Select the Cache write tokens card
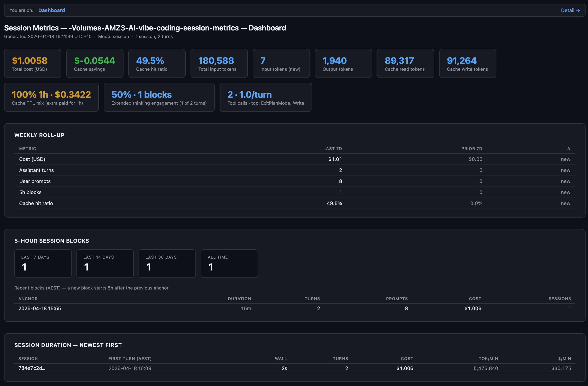The image size is (588, 386). (x=467, y=64)
